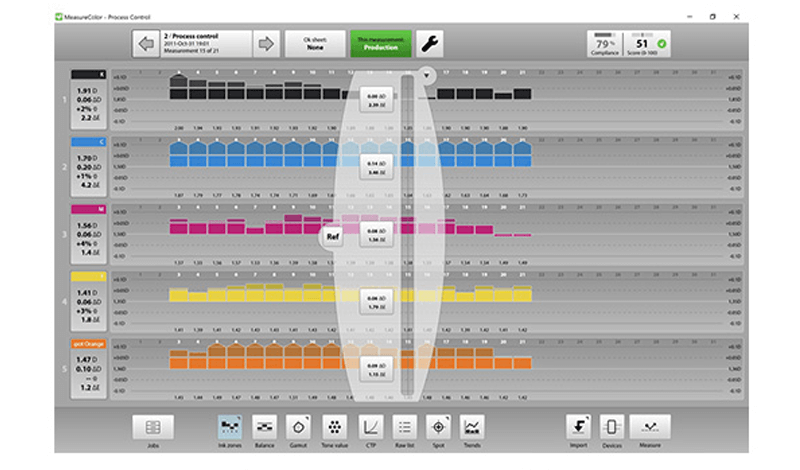
Task: Open the round dropdown arrow above zone highlight
Action: 427,76
